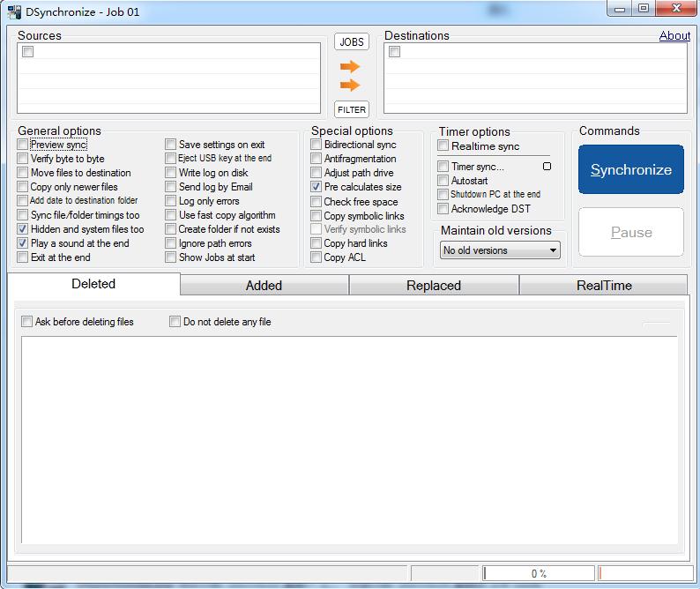Select the RealTime tab

pyautogui.click(x=604, y=286)
